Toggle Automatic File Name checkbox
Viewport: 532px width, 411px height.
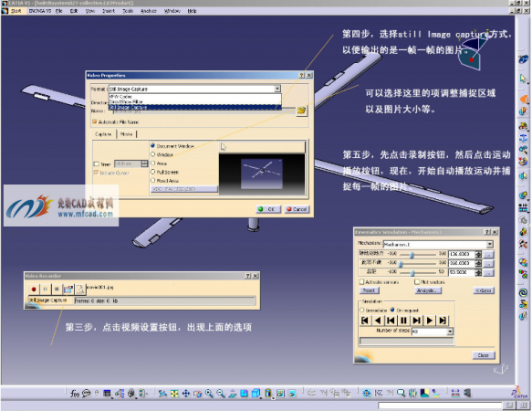tap(94, 121)
